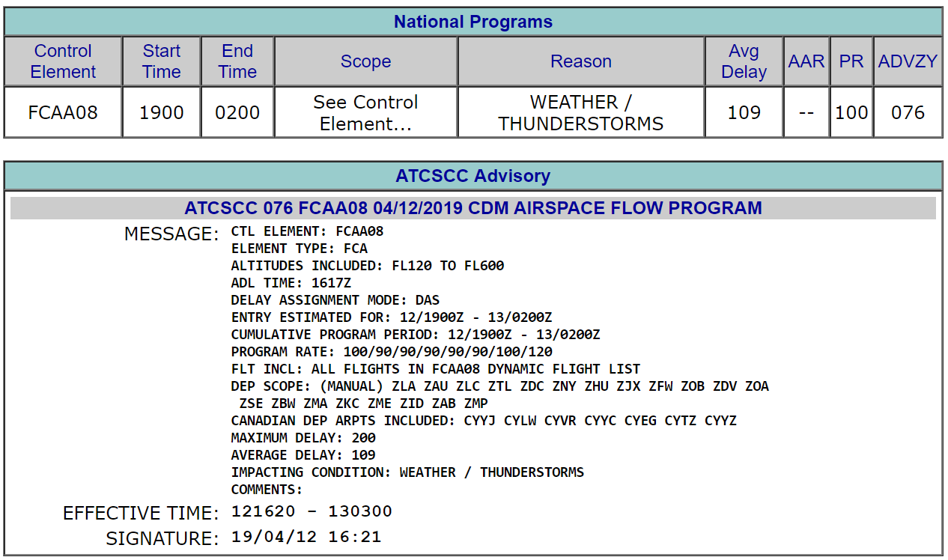Click the End Time column header
Screen dimensions: 948x560
point(237,61)
